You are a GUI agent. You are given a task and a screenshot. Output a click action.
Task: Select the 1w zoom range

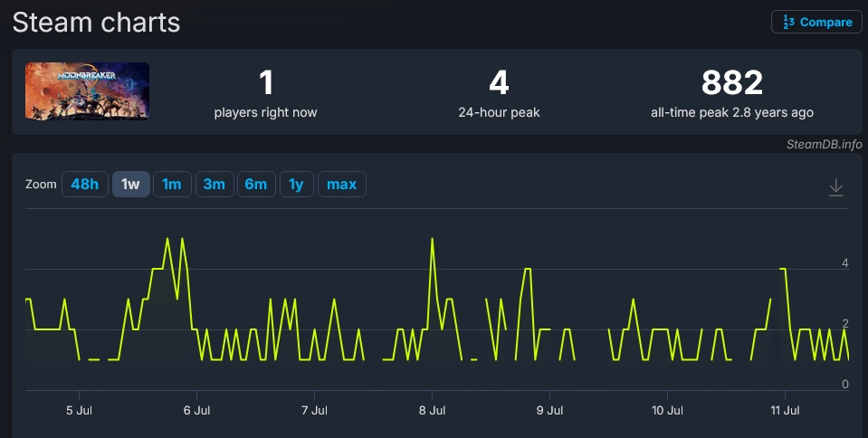[x=130, y=185]
